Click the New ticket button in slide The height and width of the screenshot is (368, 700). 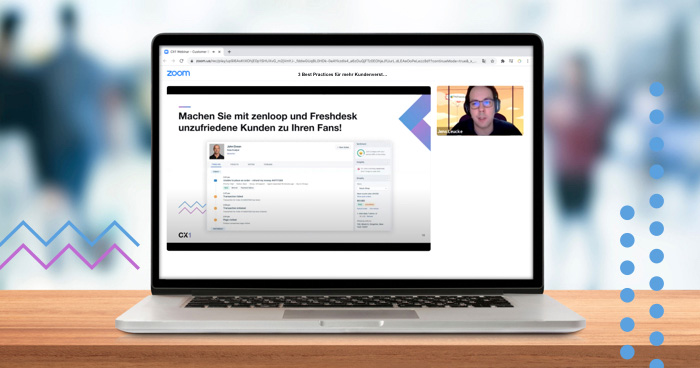point(343,147)
